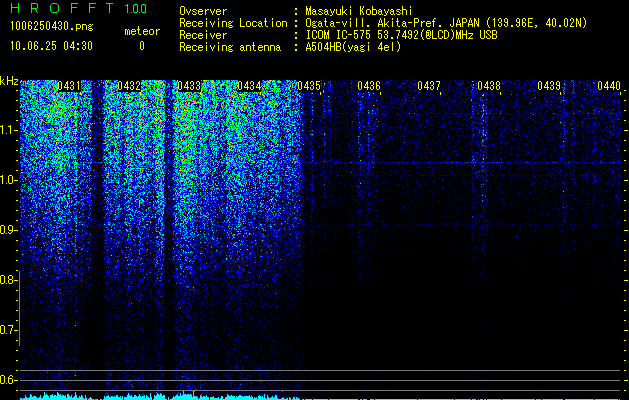Click the 0.9 frequency axis label

7,230
